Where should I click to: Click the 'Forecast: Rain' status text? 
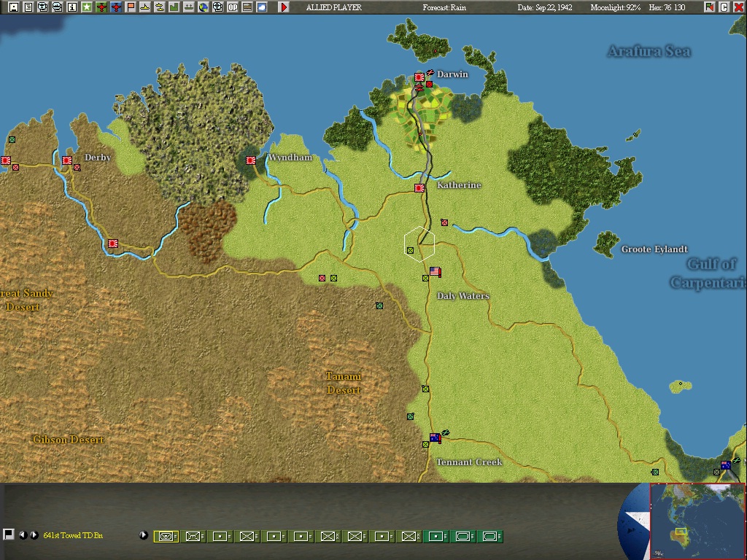coord(444,7)
